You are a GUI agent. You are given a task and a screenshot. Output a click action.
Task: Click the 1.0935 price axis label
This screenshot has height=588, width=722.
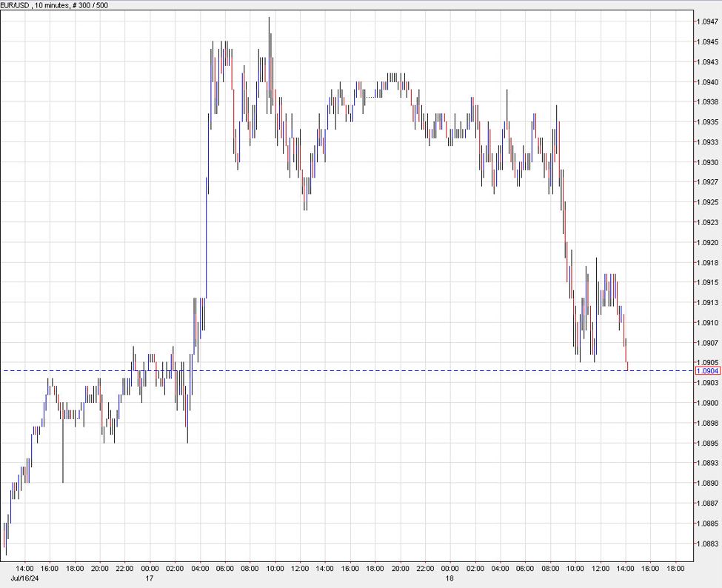707,122
